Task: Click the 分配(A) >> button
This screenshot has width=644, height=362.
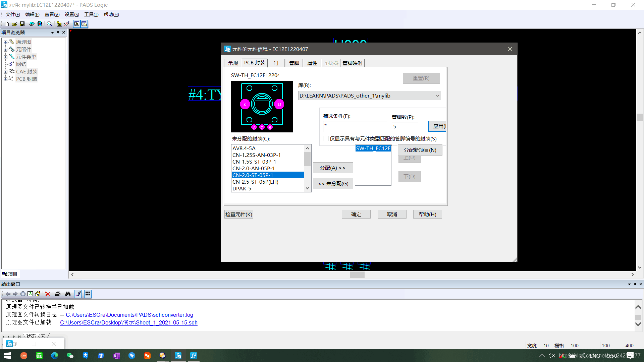Action: coord(333,168)
